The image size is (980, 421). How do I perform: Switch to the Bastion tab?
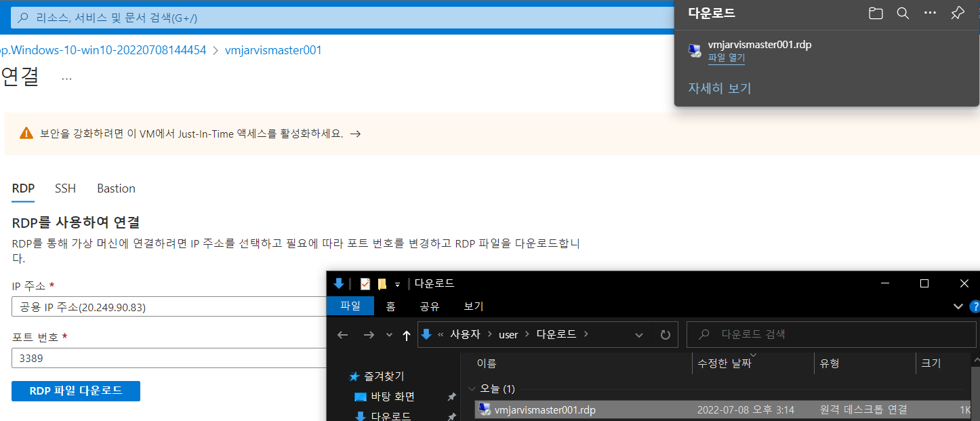[116, 188]
